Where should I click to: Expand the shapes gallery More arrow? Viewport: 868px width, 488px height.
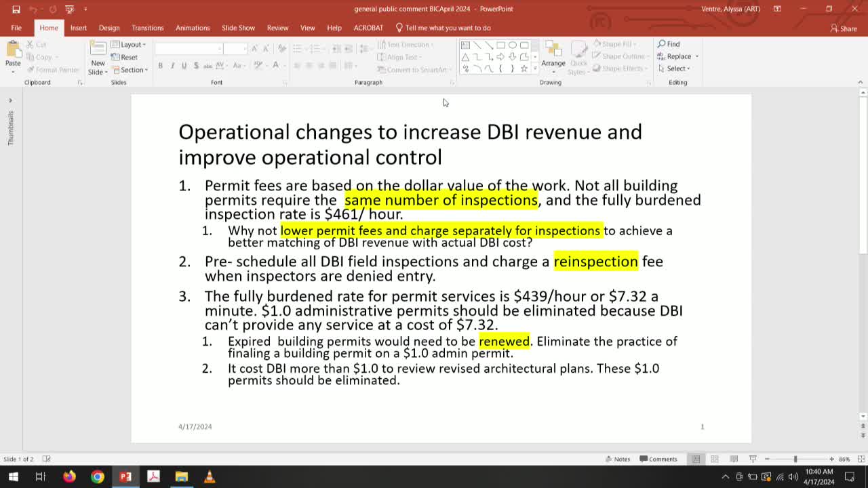pyautogui.click(x=534, y=67)
